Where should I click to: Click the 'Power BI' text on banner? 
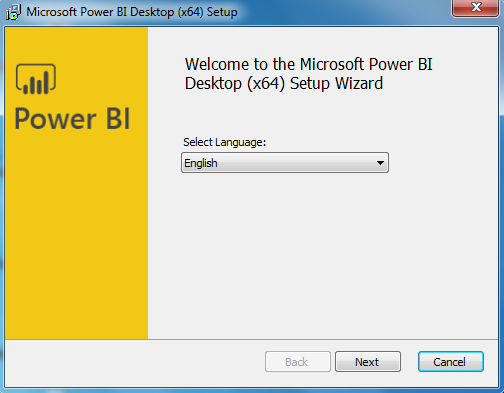click(72, 119)
